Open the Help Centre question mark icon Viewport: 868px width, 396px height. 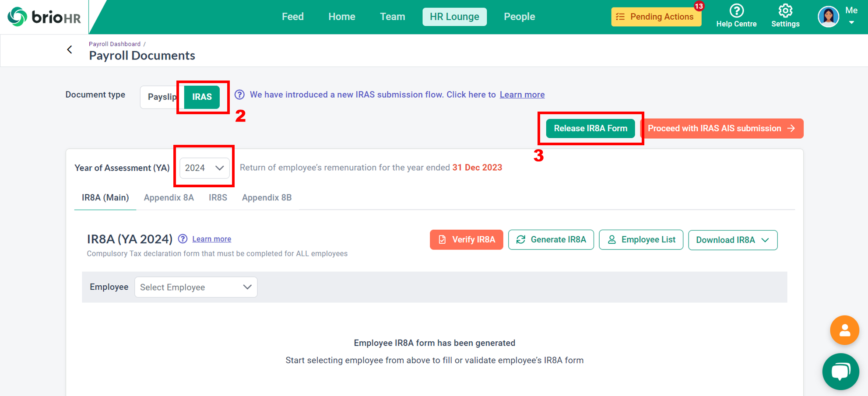click(x=736, y=11)
